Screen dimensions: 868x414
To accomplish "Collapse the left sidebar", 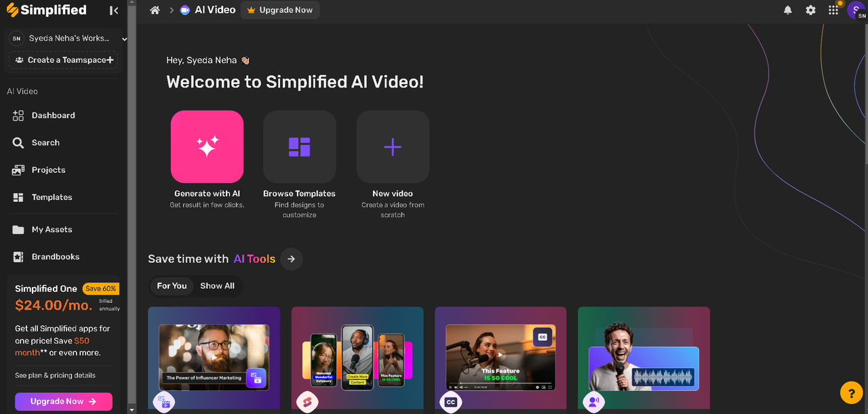I will point(114,10).
